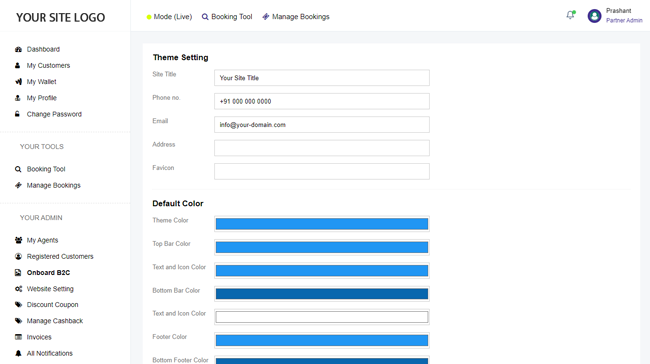Click the Discount Coupon tag icon
The height and width of the screenshot is (364, 650).
18,305
